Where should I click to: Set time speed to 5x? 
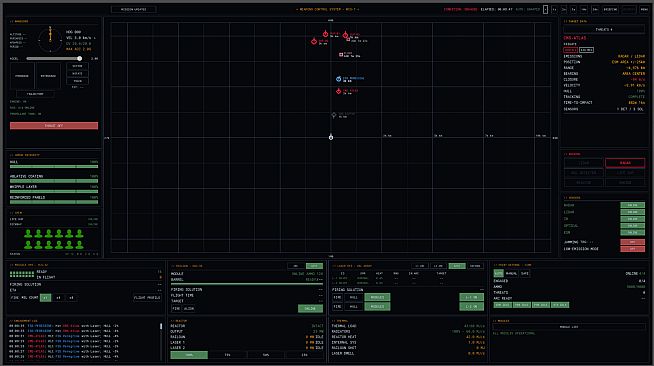(x=574, y=9)
